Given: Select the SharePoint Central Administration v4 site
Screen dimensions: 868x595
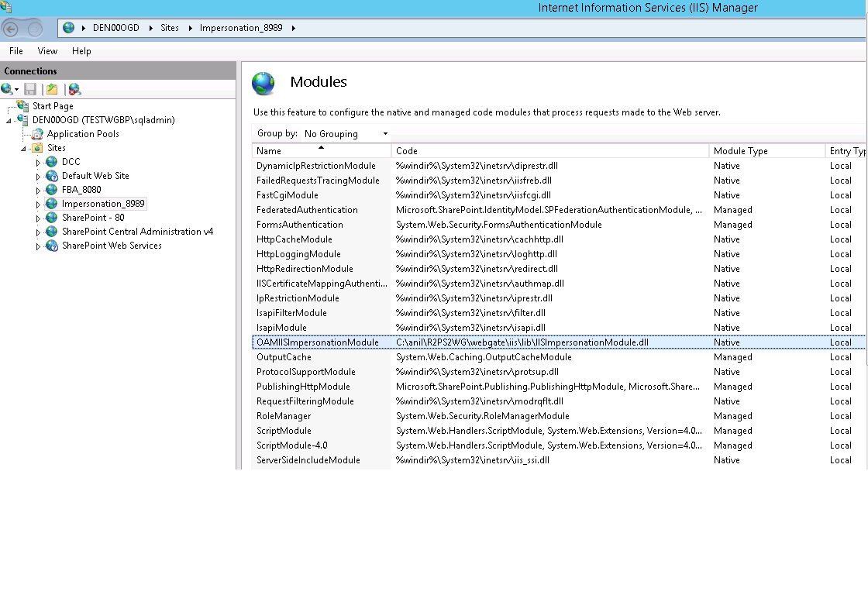Looking at the screenshot, I should (x=137, y=232).
